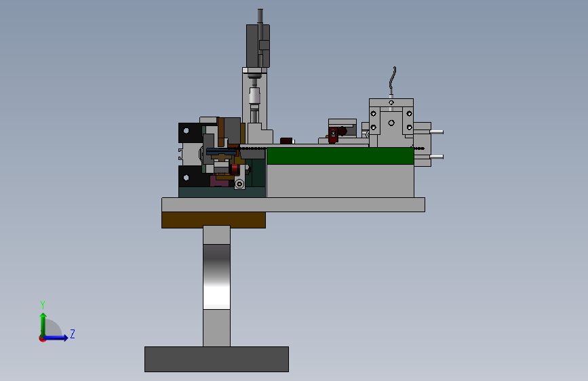Screen dimensions: 588x381
Task: Click the blue Z axis arrow of the triad
Action: pyautogui.click(x=56, y=338)
